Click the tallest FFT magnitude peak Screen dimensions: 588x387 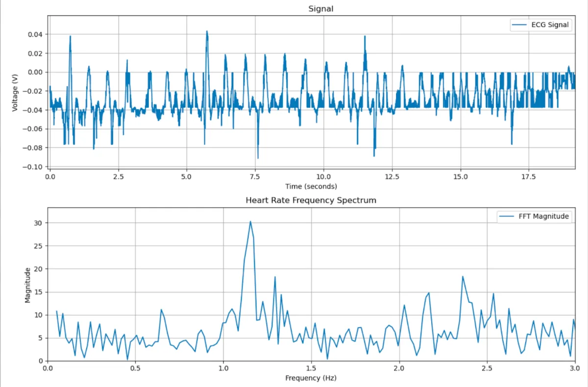pyautogui.click(x=250, y=221)
